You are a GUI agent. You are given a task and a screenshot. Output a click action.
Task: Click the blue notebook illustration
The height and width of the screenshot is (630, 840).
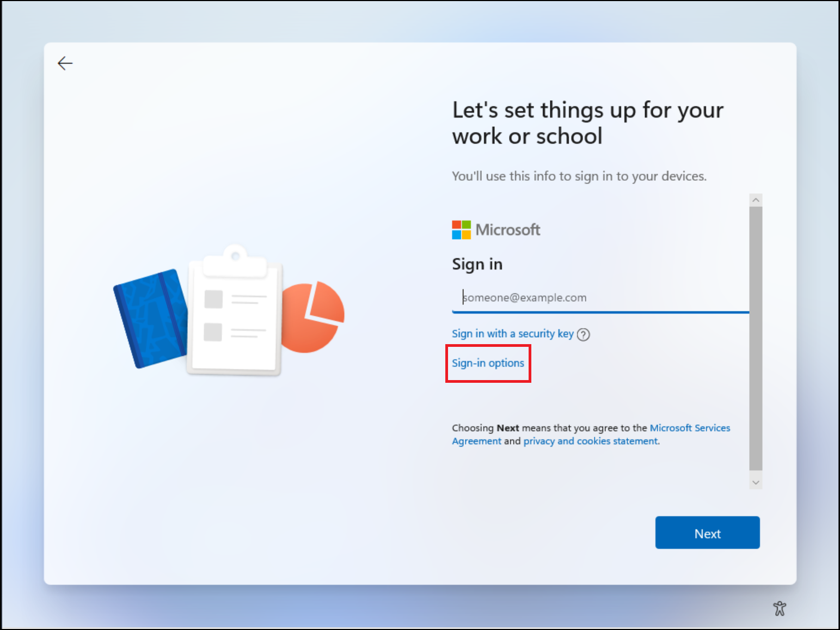tap(151, 318)
